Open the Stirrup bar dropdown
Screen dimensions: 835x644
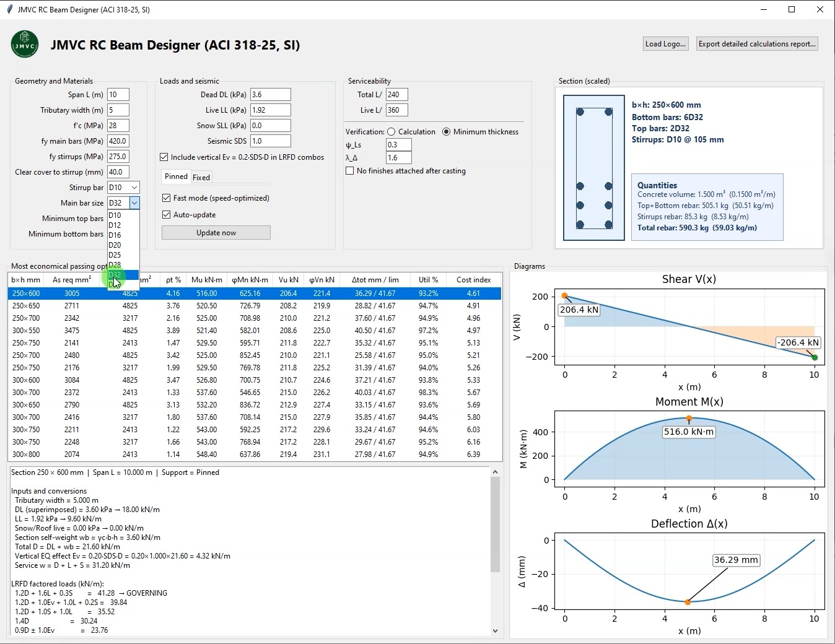[134, 188]
